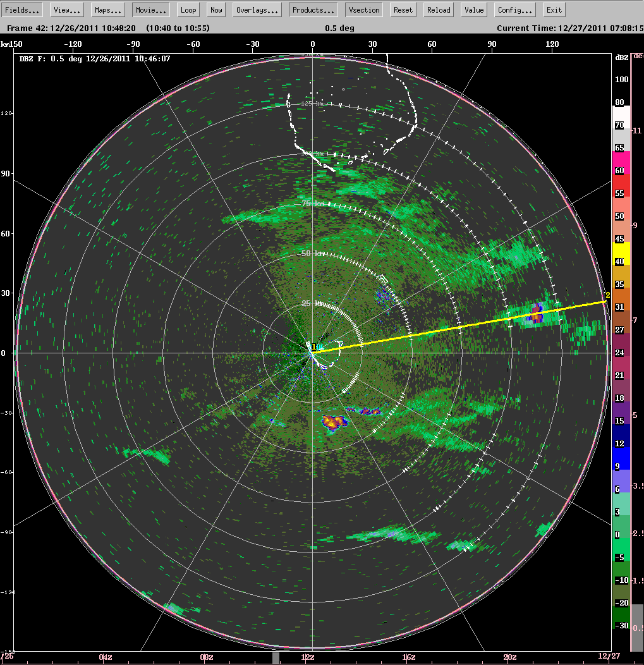Screen dimensions: 644x665
Task: Click the 65 dBZ magenta color scale swatch
Action: point(621,162)
